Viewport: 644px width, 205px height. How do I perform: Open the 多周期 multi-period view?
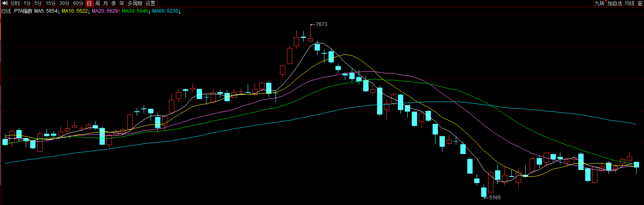click(x=135, y=3)
